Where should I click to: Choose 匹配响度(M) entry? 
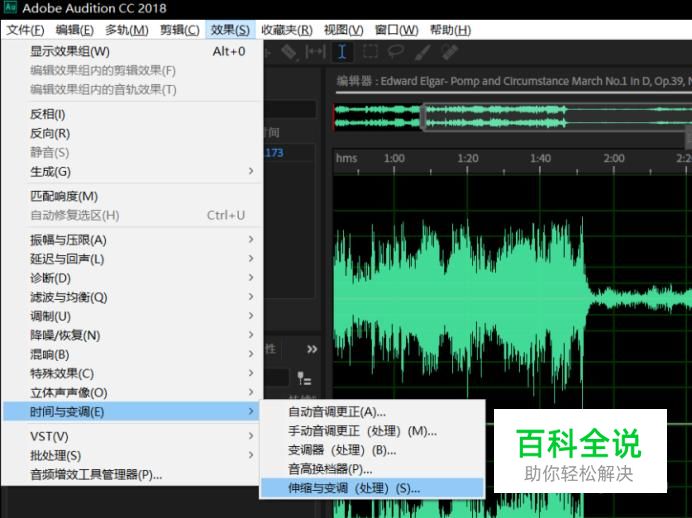(132, 196)
